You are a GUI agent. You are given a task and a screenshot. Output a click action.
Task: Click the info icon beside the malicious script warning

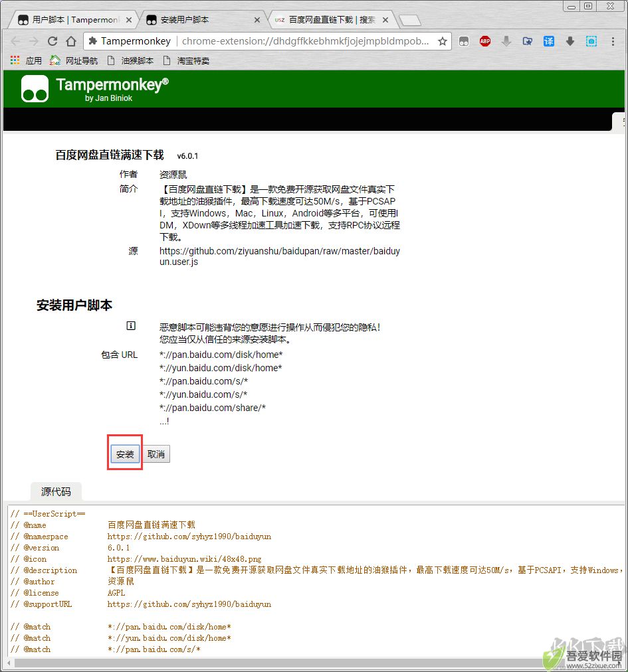(x=131, y=326)
